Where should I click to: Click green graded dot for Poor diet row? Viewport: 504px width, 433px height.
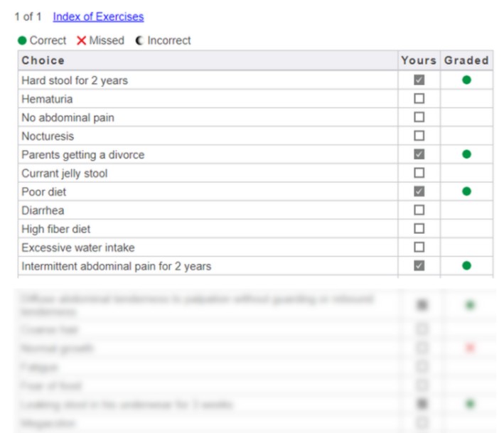(x=466, y=191)
